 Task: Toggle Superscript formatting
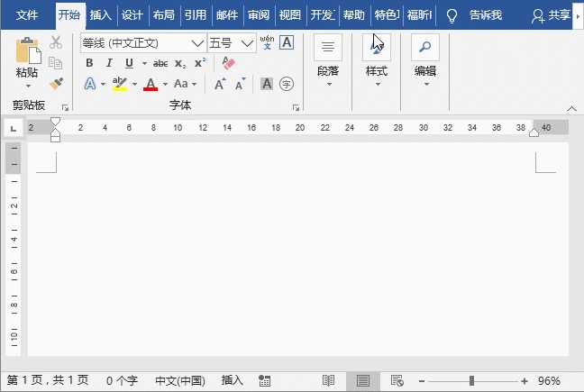pyautogui.click(x=200, y=63)
